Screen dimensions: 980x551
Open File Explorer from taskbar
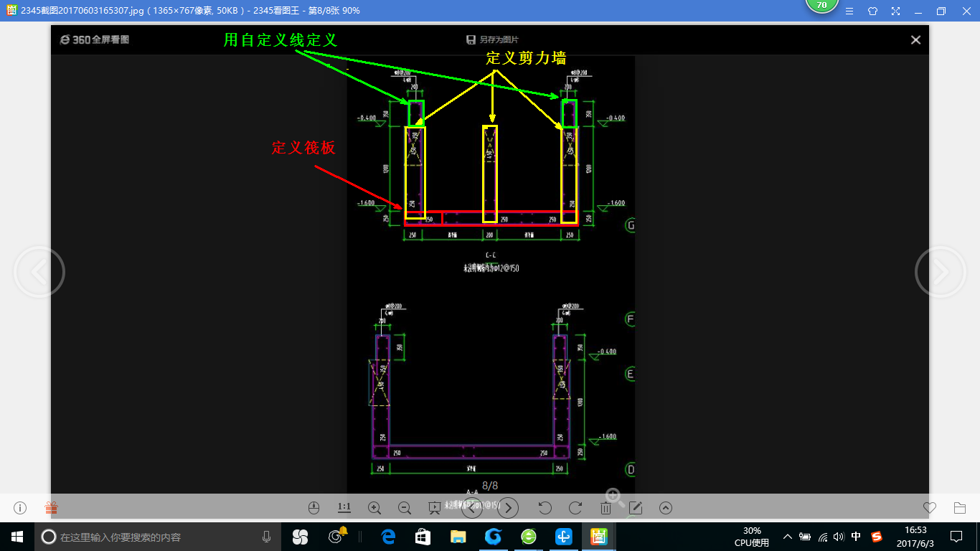pyautogui.click(x=458, y=537)
